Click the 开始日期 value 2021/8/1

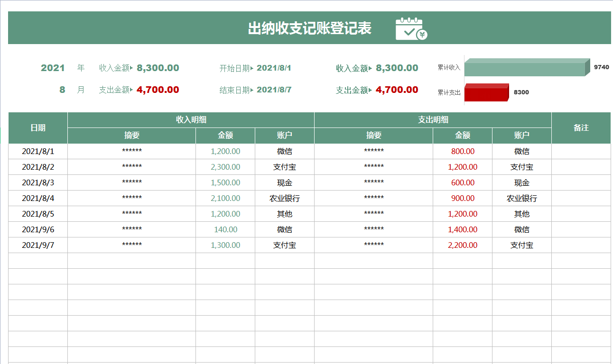tap(274, 68)
